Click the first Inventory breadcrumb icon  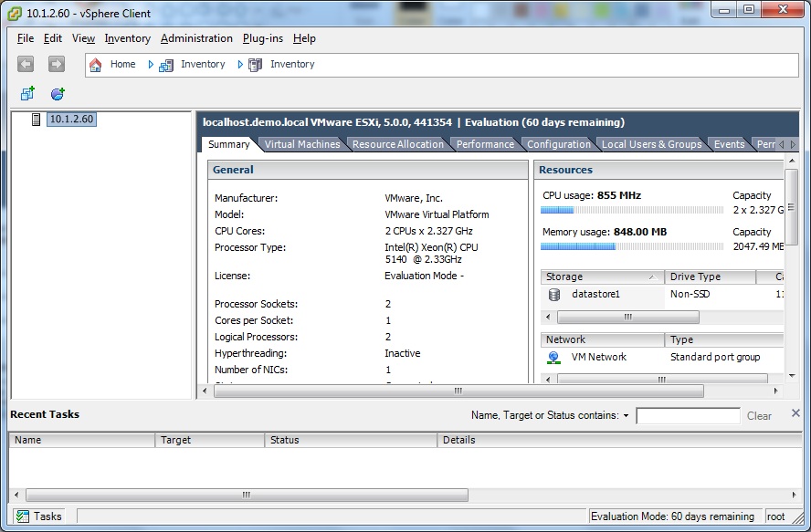[x=166, y=65]
